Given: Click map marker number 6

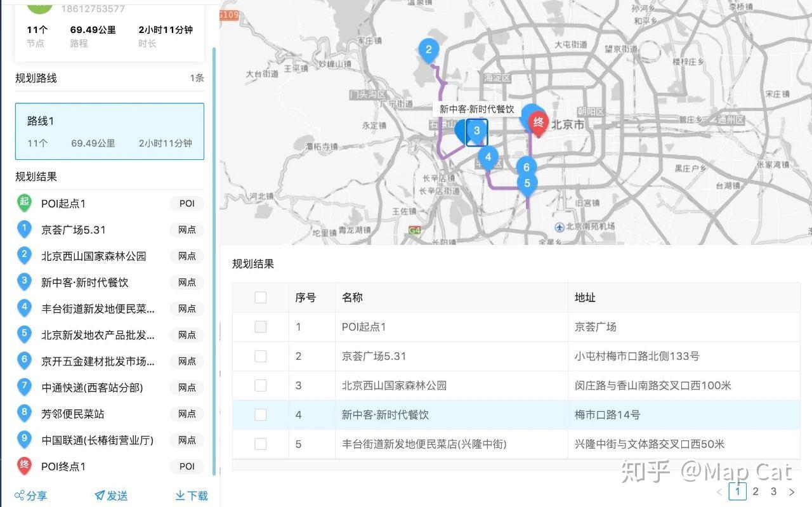Looking at the screenshot, I should click(x=526, y=167).
